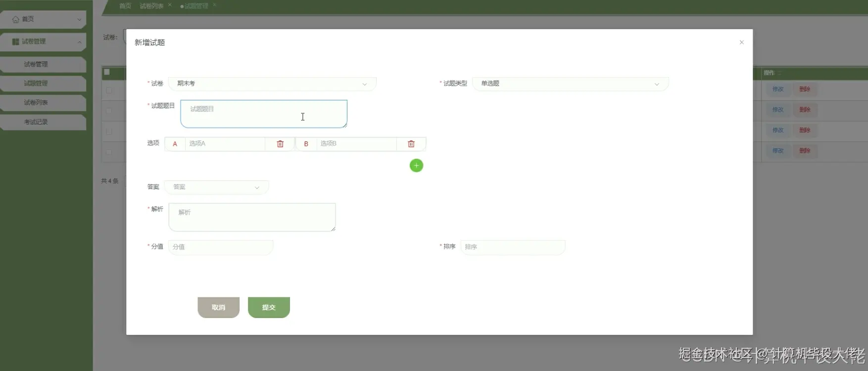Delete option B with its trash icon
This screenshot has height=371, width=868.
point(411,143)
